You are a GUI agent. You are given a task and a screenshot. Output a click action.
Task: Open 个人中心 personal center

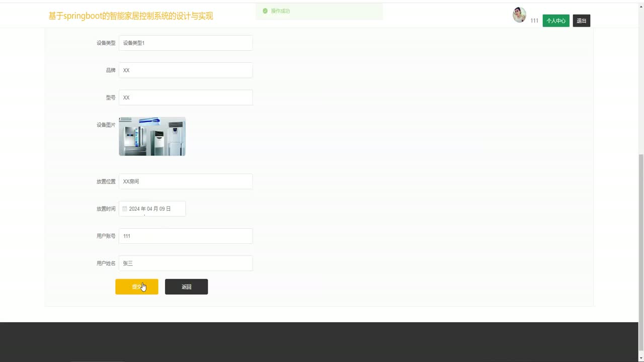pyautogui.click(x=556, y=21)
